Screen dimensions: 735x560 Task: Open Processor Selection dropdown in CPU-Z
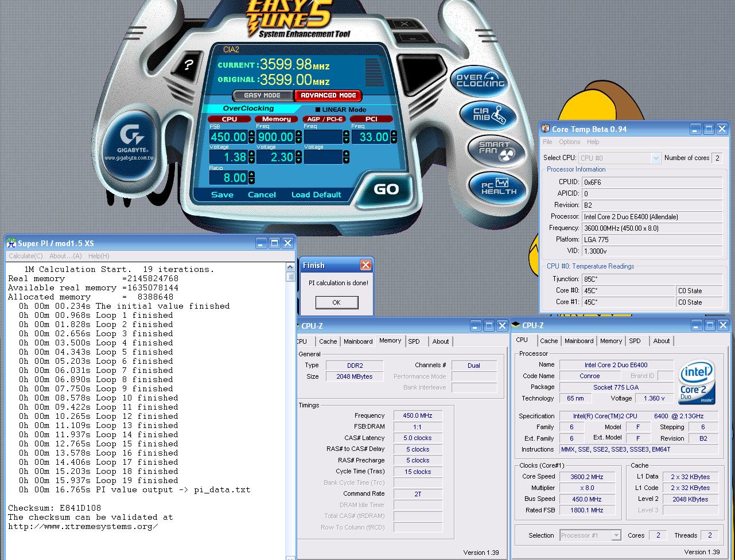(616, 535)
